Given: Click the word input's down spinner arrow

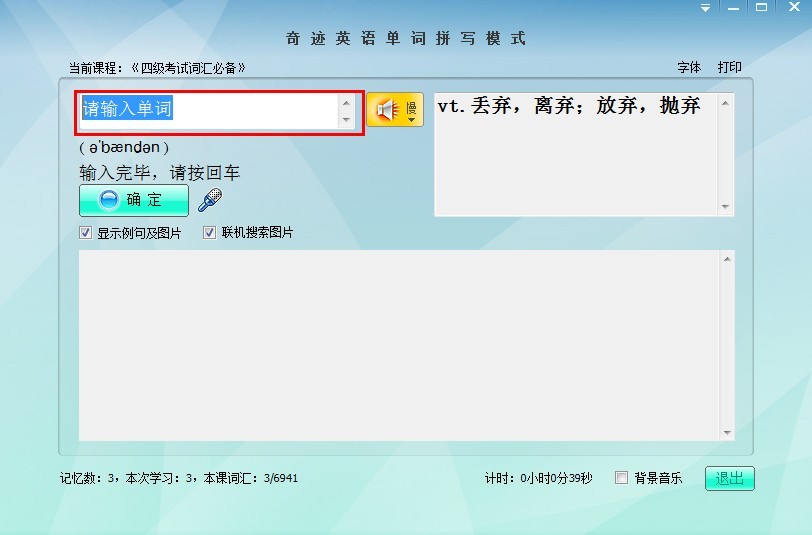Looking at the screenshot, I should tap(347, 120).
